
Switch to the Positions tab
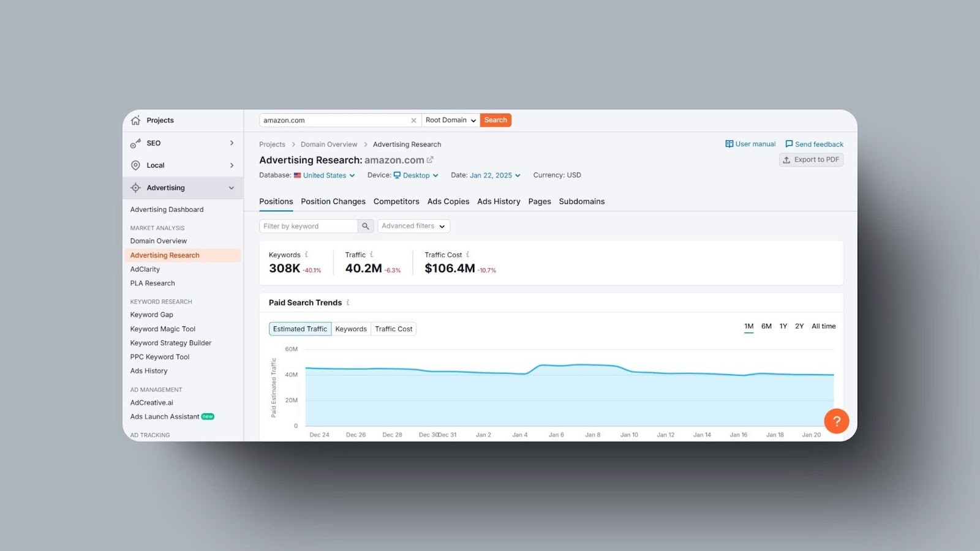[x=276, y=201]
